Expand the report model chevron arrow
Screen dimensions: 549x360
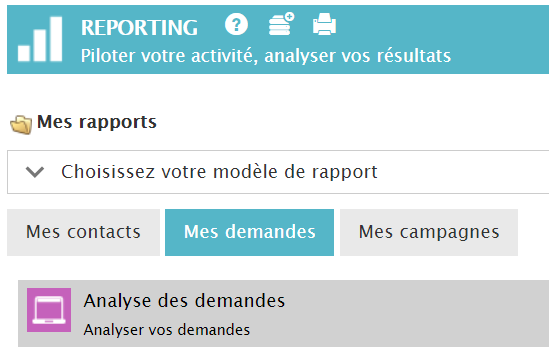(x=35, y=172)
